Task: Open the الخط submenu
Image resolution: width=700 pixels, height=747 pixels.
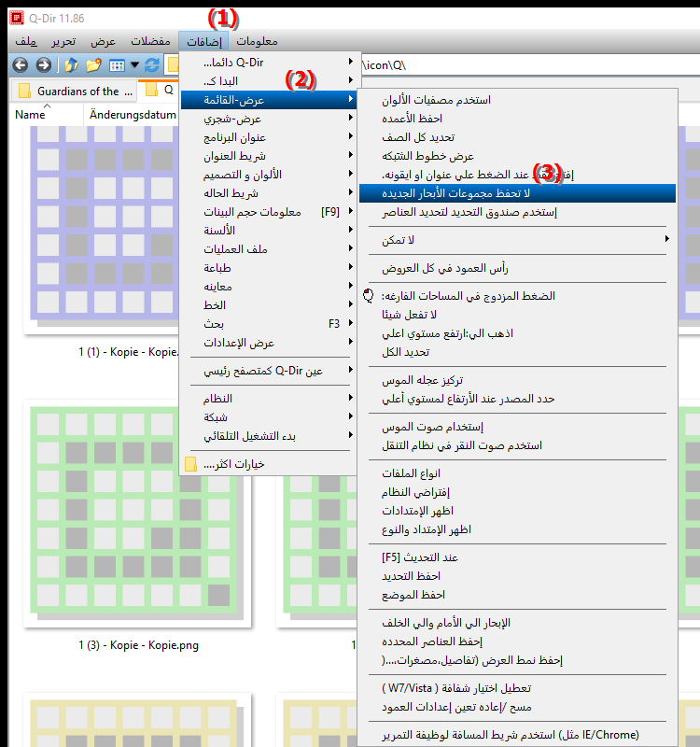Action: pyautogui.click(x=269, y=305)
